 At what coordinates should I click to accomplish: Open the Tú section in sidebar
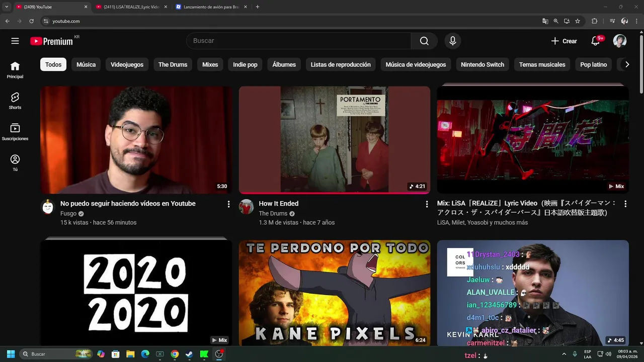(x=15, y=163)
